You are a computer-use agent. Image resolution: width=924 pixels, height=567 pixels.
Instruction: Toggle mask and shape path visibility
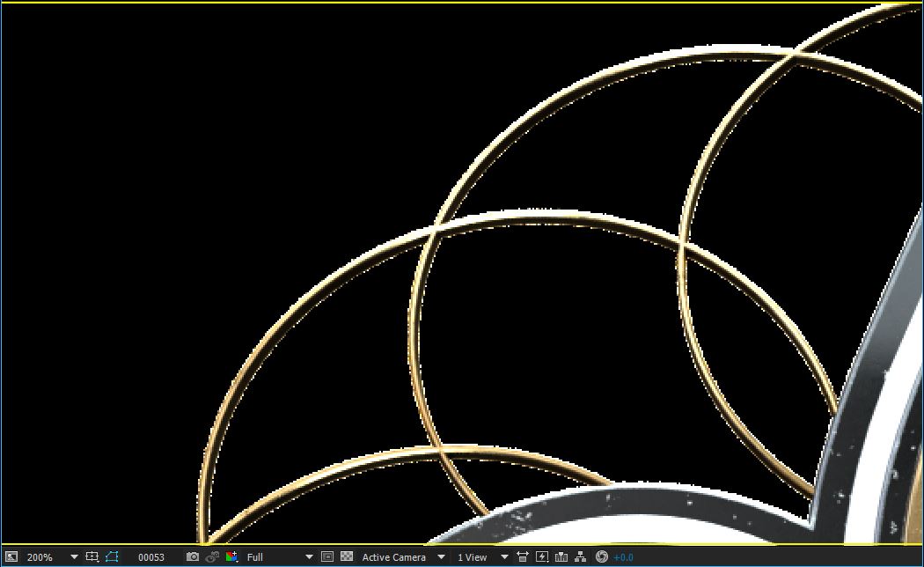[x=112, y=556]
